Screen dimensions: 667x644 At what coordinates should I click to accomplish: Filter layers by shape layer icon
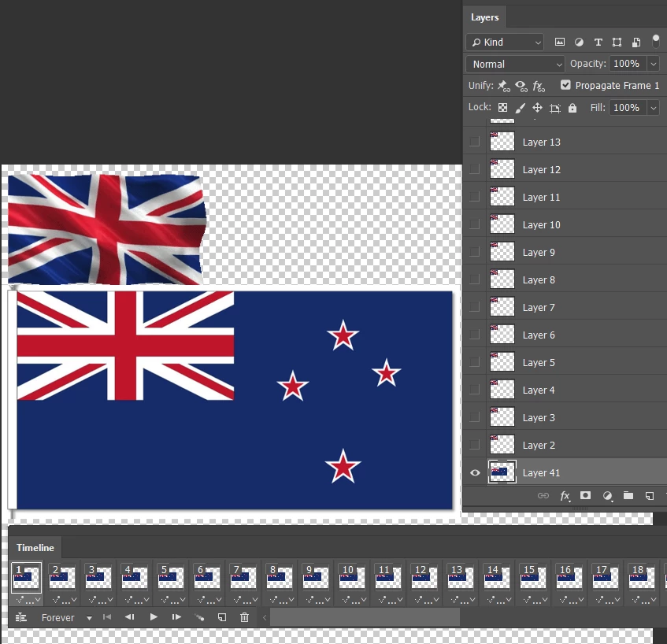coord(617,42)
